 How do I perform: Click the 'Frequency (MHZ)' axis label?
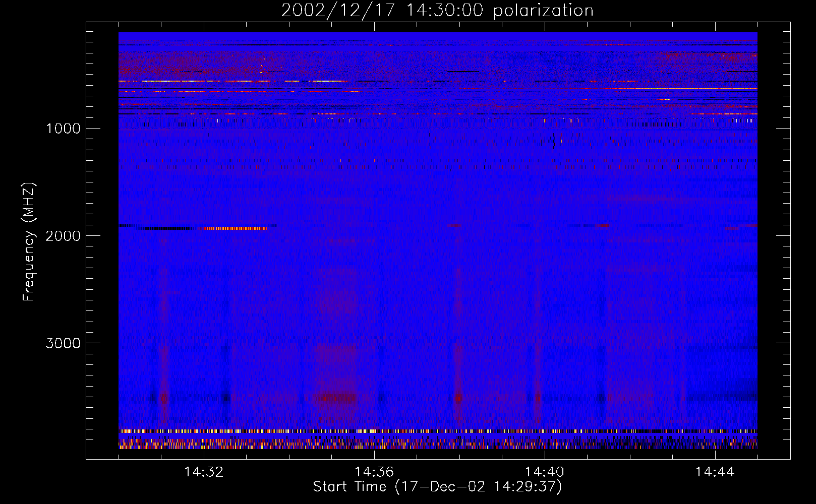coord(29,242)
